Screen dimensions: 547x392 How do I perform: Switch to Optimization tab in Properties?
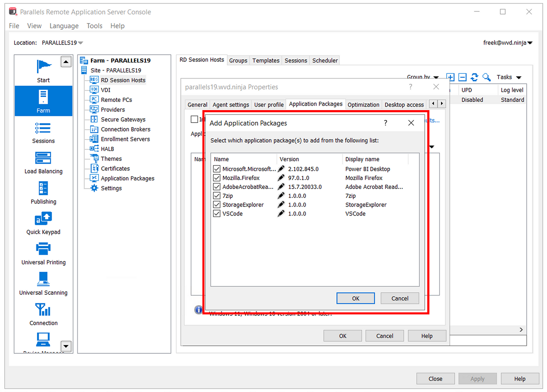[x=363, y=105]
